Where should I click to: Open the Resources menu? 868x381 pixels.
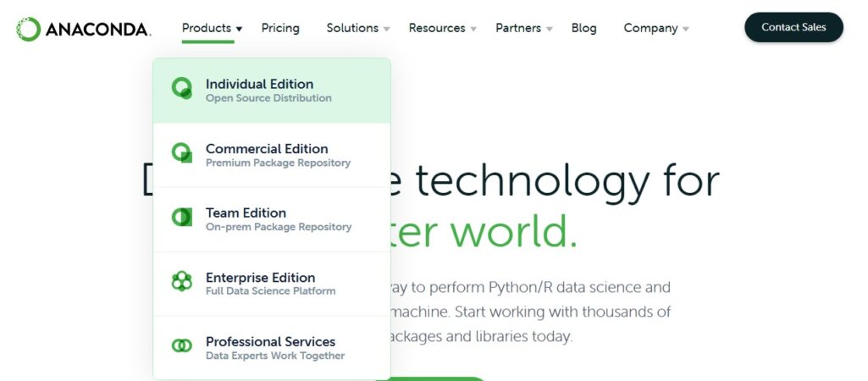coord(437,28)
